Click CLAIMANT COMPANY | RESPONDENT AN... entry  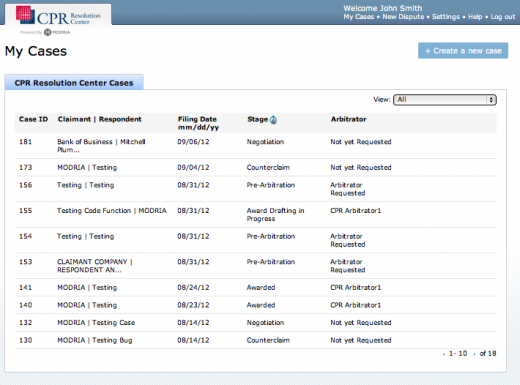(x=95, y=266)
